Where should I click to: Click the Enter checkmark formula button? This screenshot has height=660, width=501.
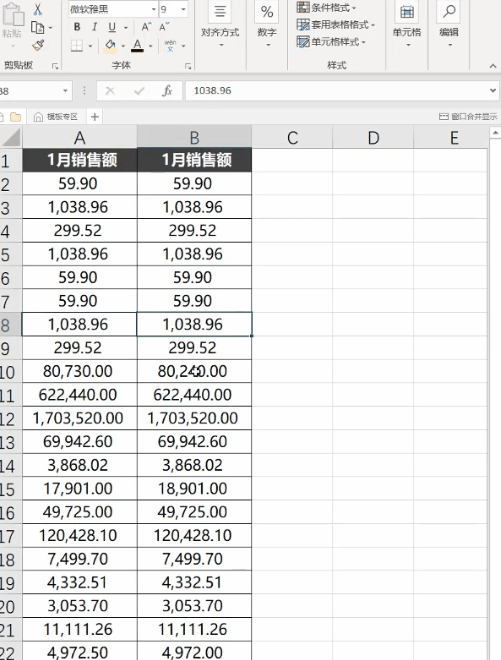point(139,91)
